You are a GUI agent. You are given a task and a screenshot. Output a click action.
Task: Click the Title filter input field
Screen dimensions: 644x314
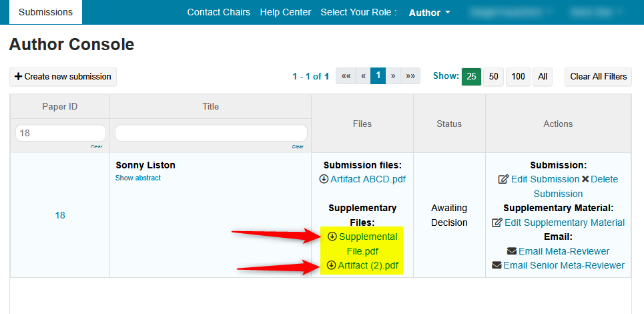coord(211,133)
